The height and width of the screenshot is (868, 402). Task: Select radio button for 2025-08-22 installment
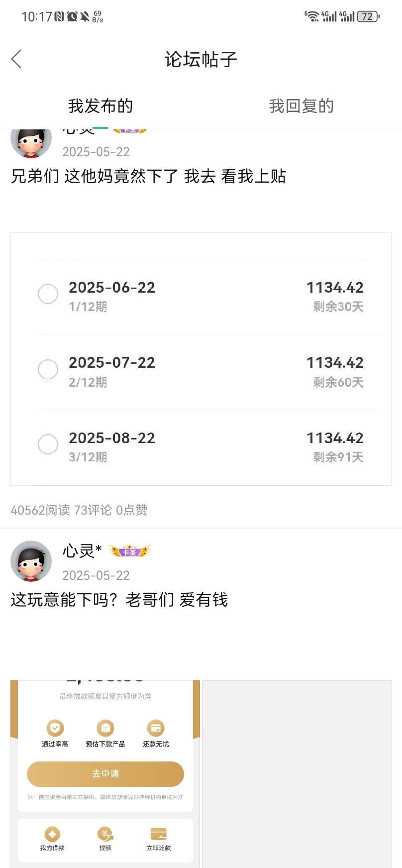48,444
